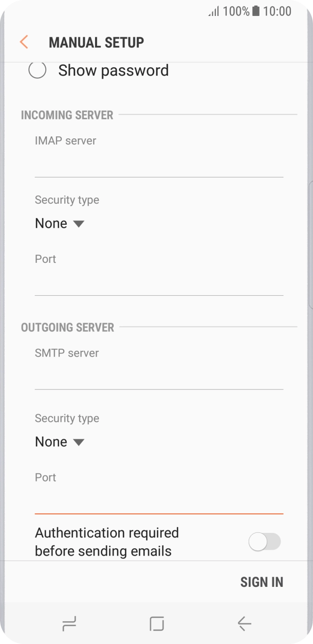The height and width of the screenshot is (644, 313).
Task: Click the OUTGOING SERVER label
Action: 67,327
